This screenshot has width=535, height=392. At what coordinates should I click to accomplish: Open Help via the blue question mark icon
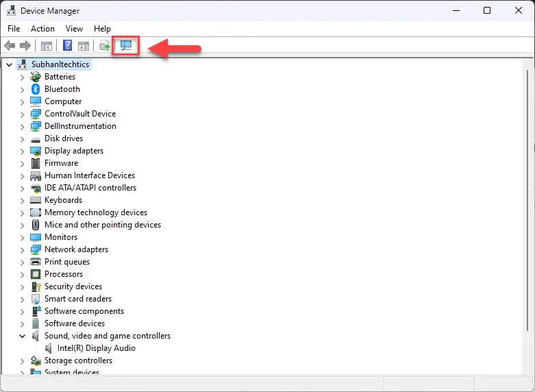[x=68, y=45]
